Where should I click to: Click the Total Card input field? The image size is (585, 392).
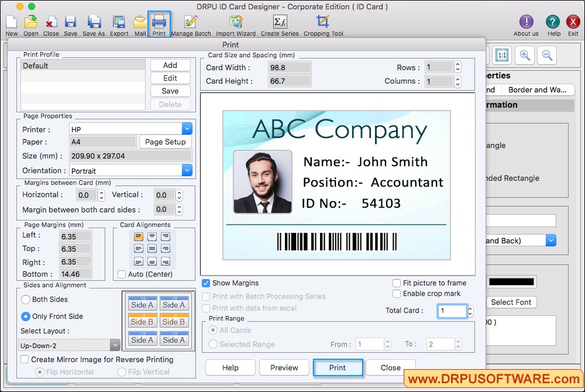(x=451, y=311)
